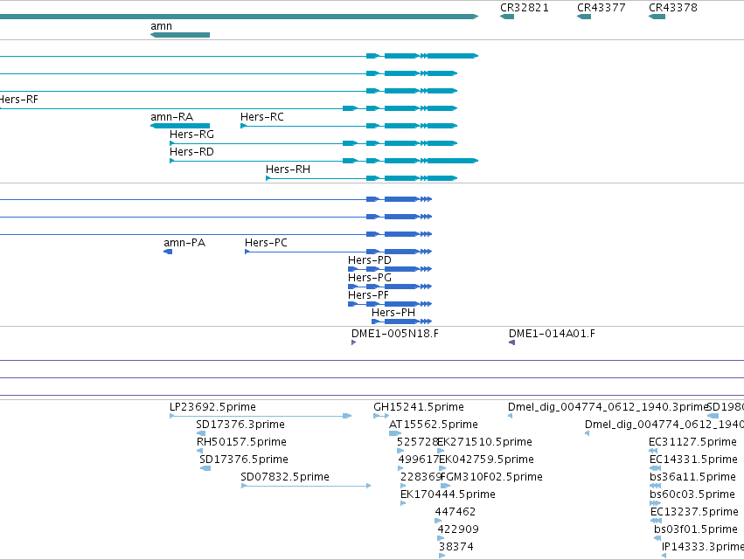Click the bs60c03.5prime EST label
Screen dimensions: 744x560
[692, 494]
